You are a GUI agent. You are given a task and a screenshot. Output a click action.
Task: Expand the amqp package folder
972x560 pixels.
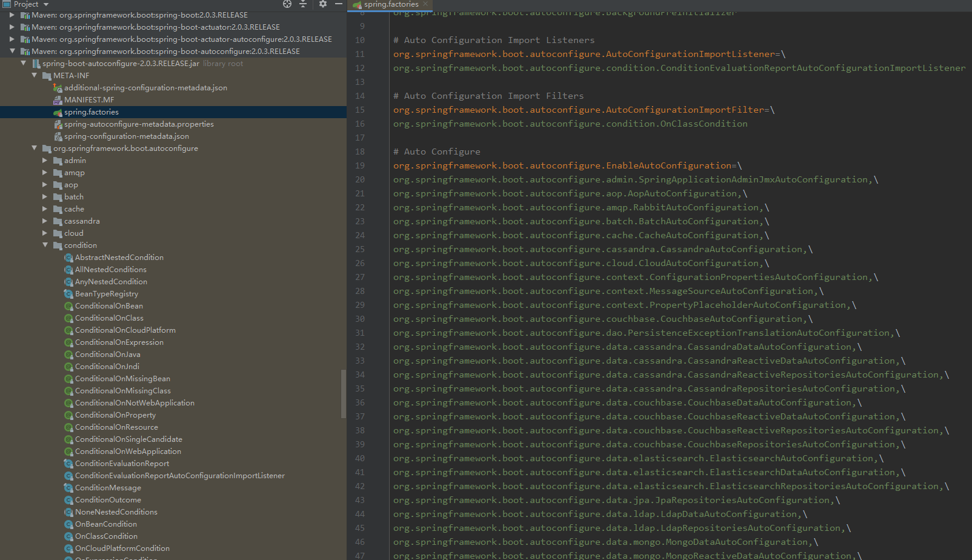pos(45,173)
